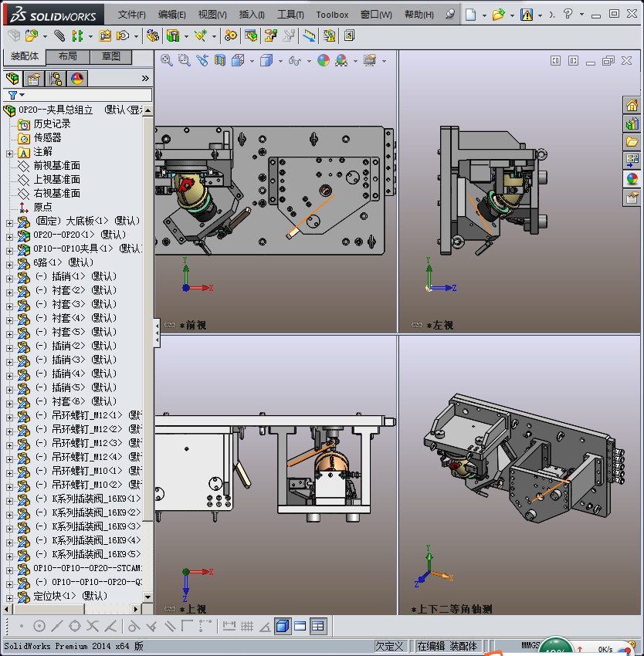This screenshot has width=644, height=656.
Task: Click the Linear Component Pattern icon
Action: point(77,36)
